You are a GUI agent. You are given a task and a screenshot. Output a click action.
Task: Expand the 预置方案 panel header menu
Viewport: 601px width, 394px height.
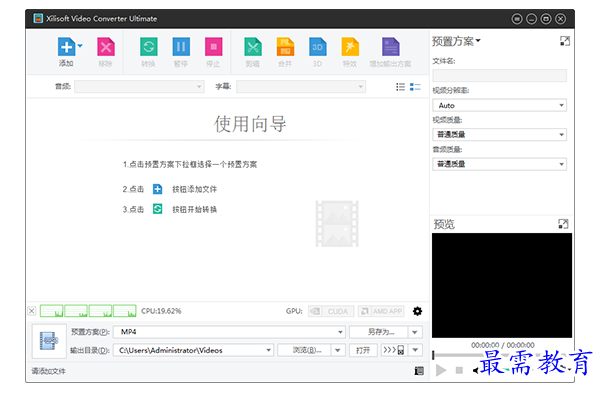[456, 41]
